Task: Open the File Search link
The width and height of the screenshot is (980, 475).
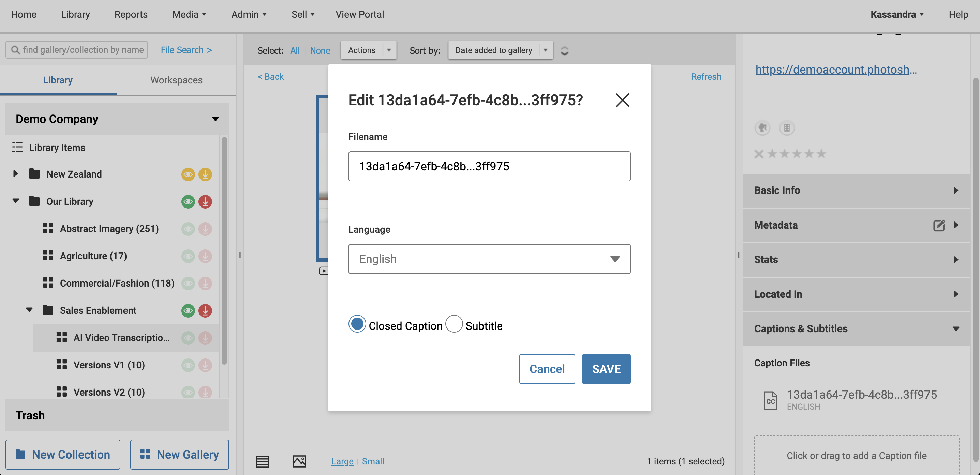Action: point(186,50)
